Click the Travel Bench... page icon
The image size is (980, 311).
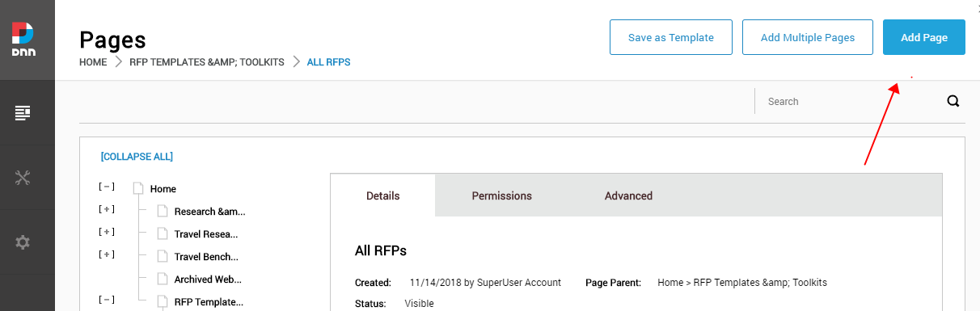point(163,257)
